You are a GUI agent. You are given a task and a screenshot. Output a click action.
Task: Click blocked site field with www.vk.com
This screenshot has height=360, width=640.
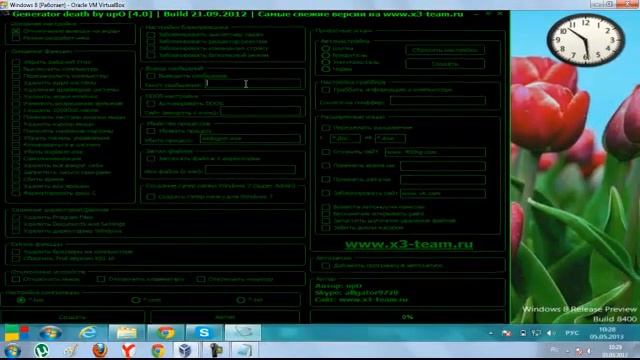point(443,193)
